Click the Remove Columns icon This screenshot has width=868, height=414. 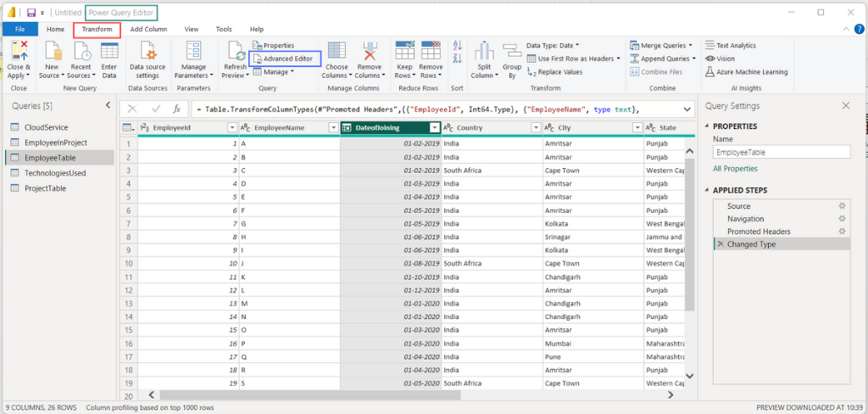(x=369, y=51)
